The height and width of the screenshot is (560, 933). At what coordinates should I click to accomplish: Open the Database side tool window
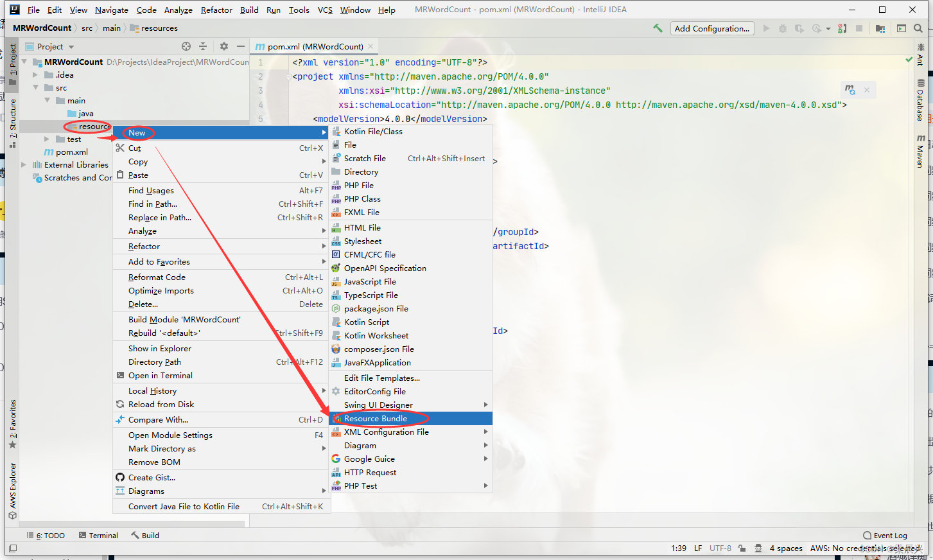[x=920, y=100]
